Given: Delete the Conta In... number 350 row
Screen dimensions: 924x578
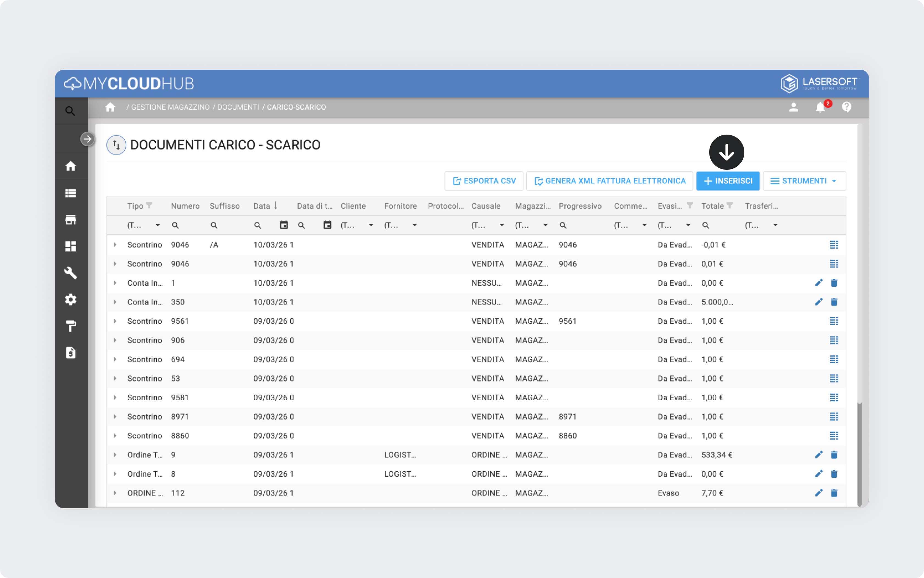Looking at the screenshot, I should point(834,302).
